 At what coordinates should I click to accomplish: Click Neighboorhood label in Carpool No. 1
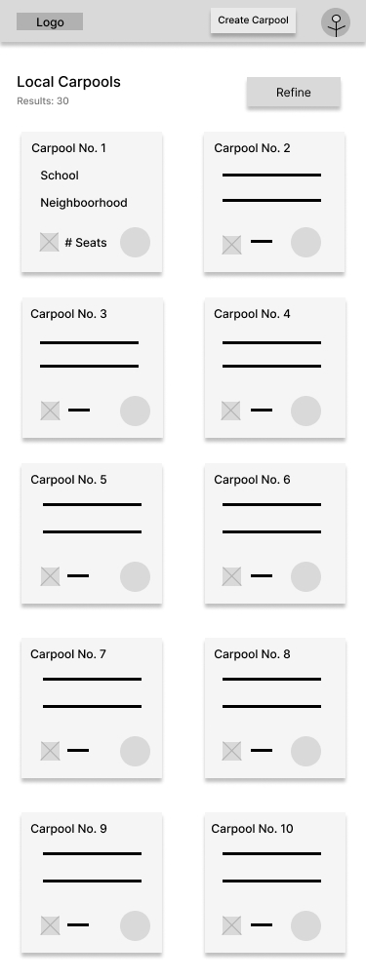84,203
